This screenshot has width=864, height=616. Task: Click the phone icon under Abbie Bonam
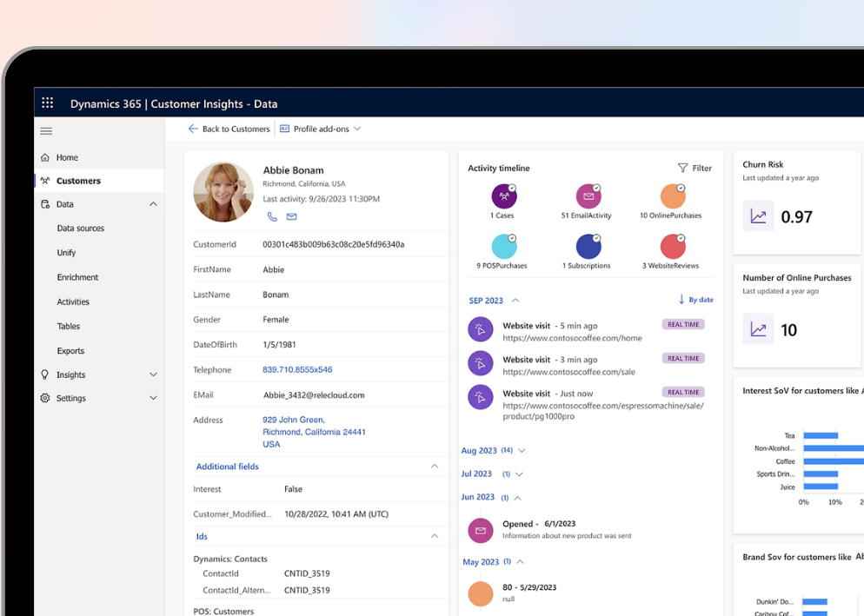point(272,216)
